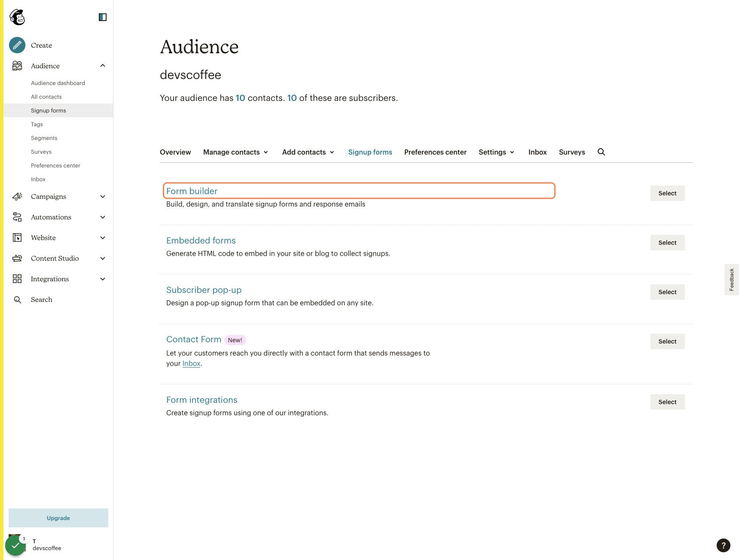This screenshot has width=739, height=560.
Task: Expand the Website sidebar section chevron
Action: click(103, 237)
